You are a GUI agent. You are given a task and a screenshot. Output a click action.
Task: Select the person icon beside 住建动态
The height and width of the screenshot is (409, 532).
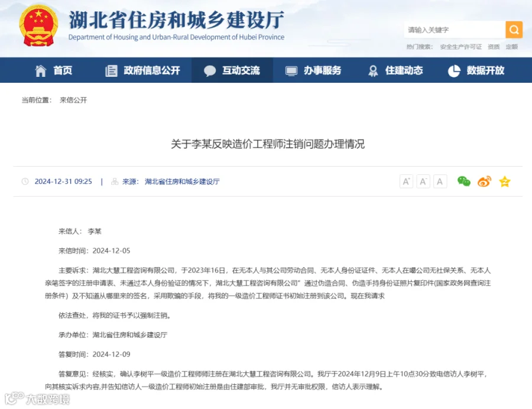[373, 70]
